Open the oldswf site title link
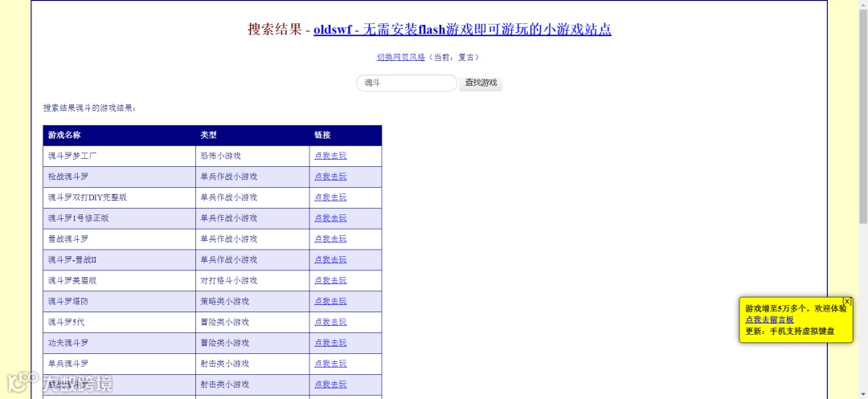This screenshot has width=868, height=399. (462, 29)
